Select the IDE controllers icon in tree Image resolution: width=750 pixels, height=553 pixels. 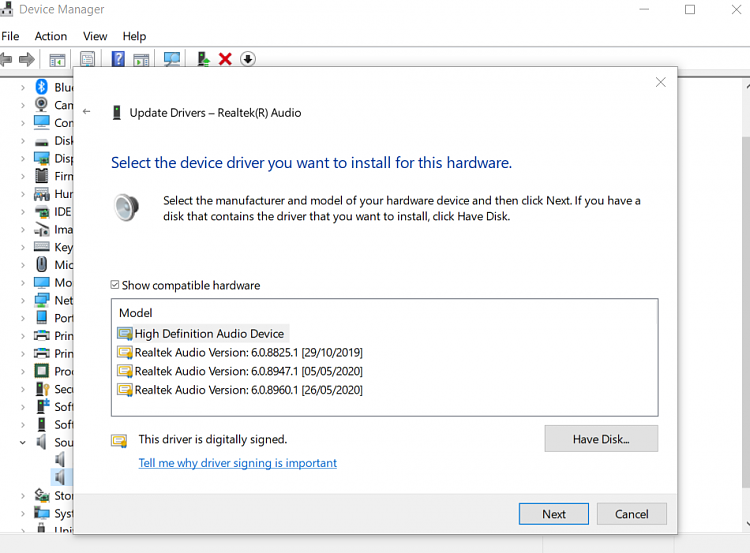(x=42, y=211)
